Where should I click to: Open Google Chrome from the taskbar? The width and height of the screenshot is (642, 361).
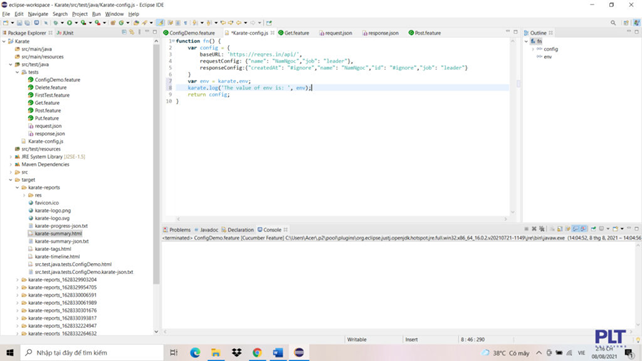click(257, 352)
